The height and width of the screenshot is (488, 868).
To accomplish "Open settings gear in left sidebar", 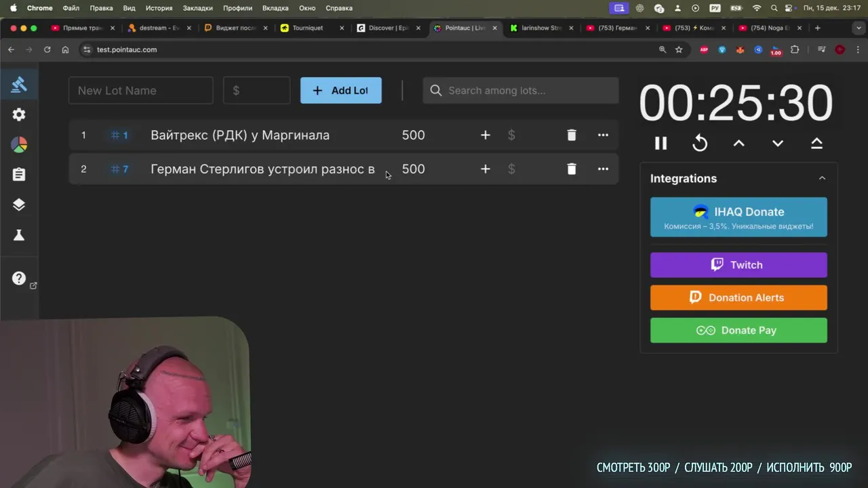I will click(x=19, y=115).
